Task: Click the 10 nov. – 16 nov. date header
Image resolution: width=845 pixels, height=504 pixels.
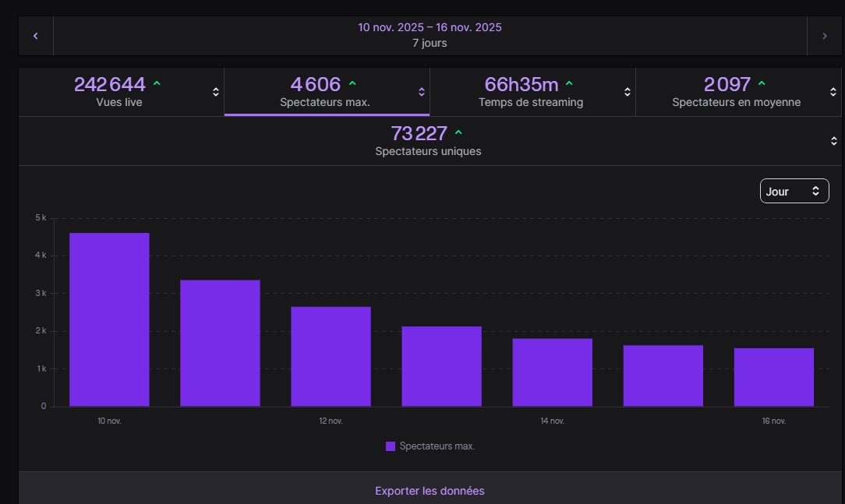Action: [x=429, y=27]
